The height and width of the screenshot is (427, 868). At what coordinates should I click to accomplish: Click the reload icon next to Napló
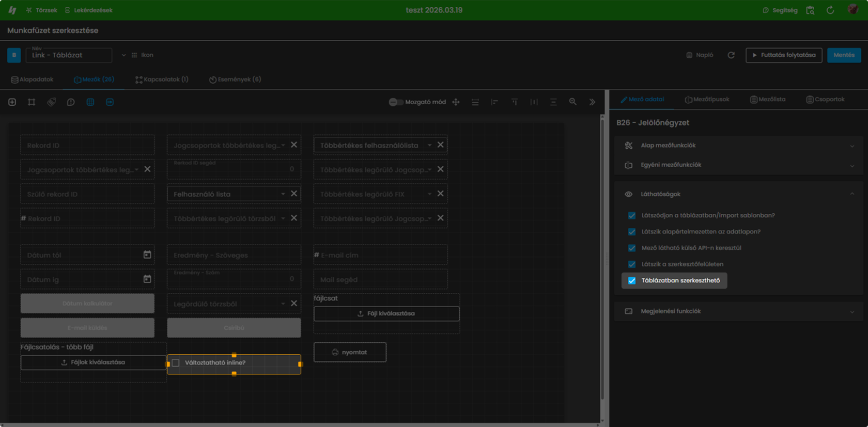pyautogui.click(x=731, y=55)
